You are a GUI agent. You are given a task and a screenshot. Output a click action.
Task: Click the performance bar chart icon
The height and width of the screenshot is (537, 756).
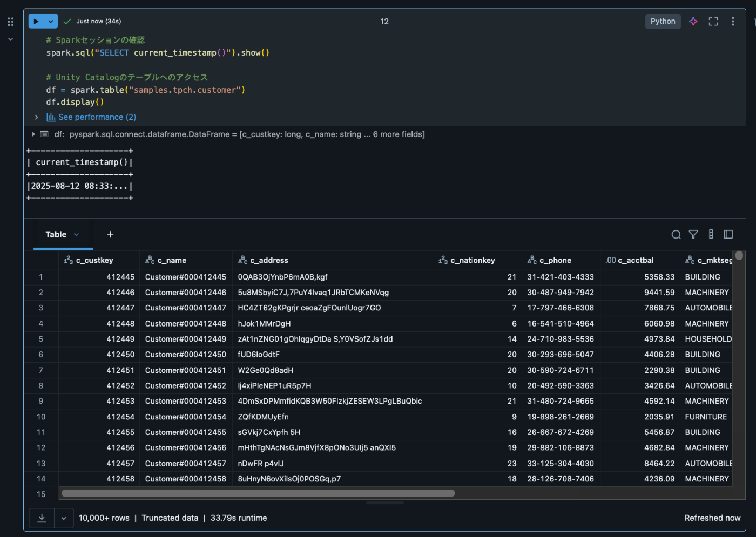pos(51,117)
